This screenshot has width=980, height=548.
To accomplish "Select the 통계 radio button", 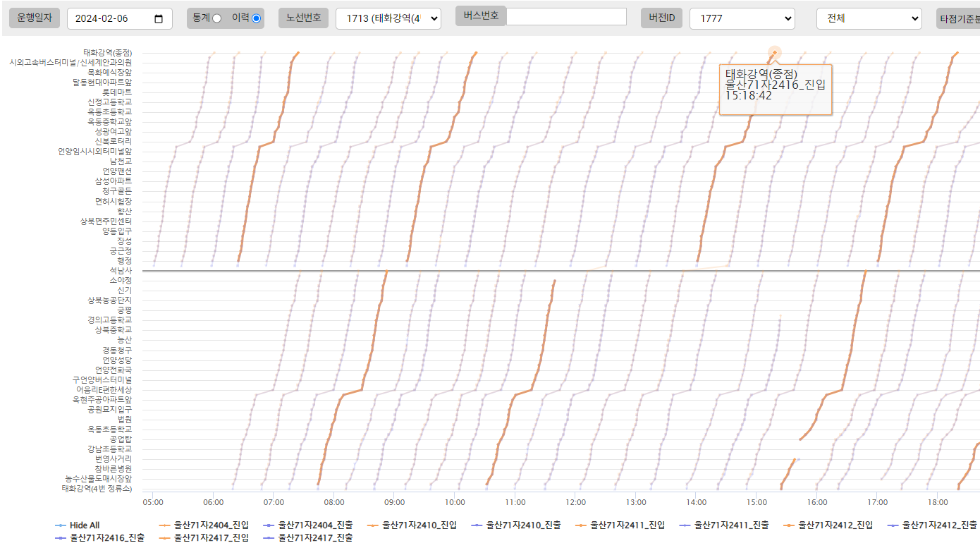I will tap(216, 18).
